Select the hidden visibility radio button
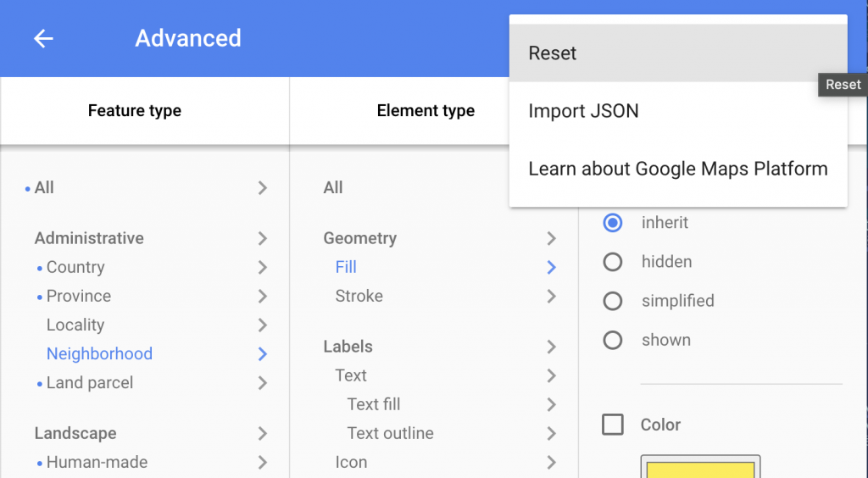Viewport: 868px width, 478px height. 612,262
